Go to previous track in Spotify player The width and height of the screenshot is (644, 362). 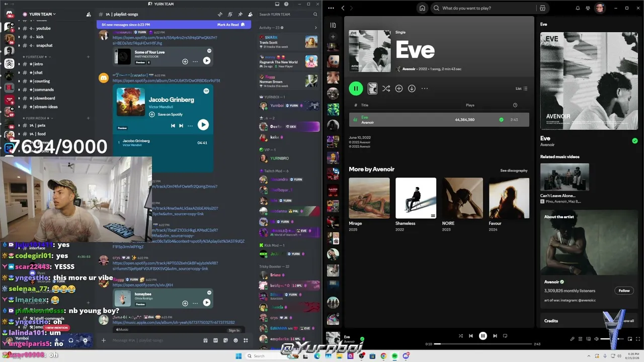click(471, 336)
